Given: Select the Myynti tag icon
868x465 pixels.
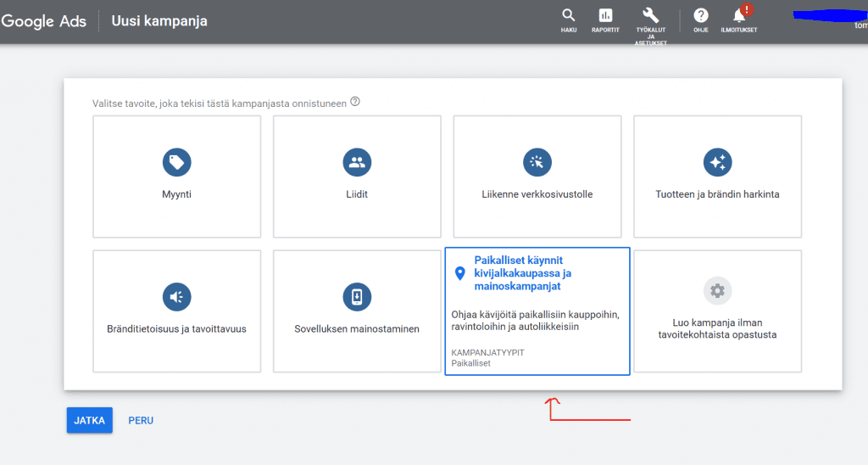Looking at the screenshot, I should 176,161.
